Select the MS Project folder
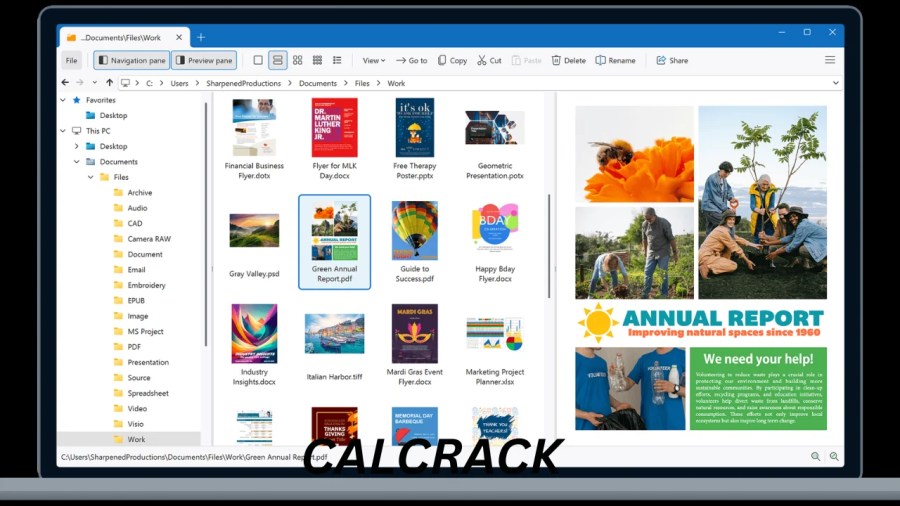This screenshot has width=900, height=506. point(138,332)
